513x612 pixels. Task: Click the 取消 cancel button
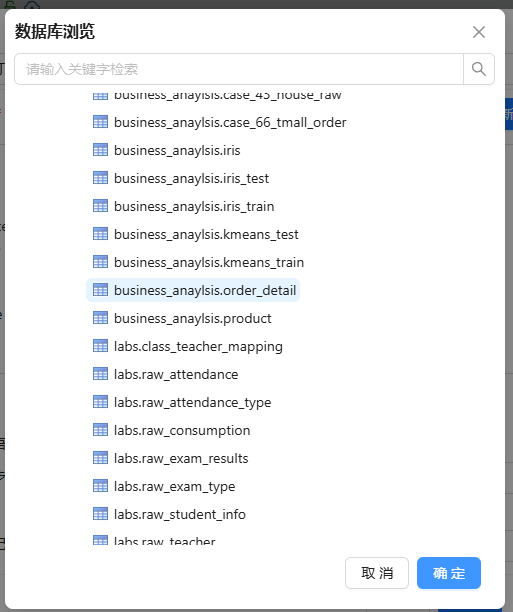(x=377, y=573)
